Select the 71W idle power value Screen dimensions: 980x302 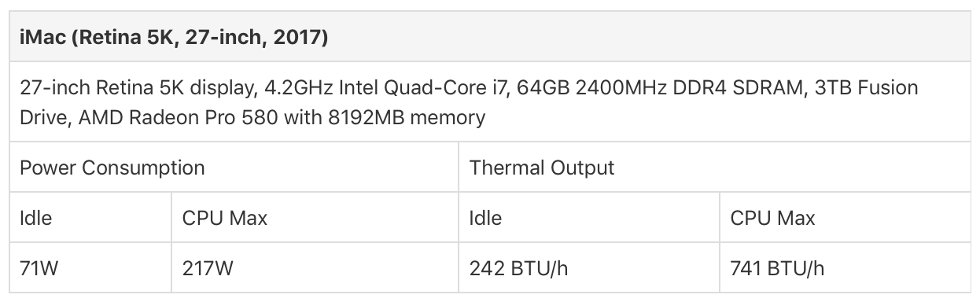point(39,268)
